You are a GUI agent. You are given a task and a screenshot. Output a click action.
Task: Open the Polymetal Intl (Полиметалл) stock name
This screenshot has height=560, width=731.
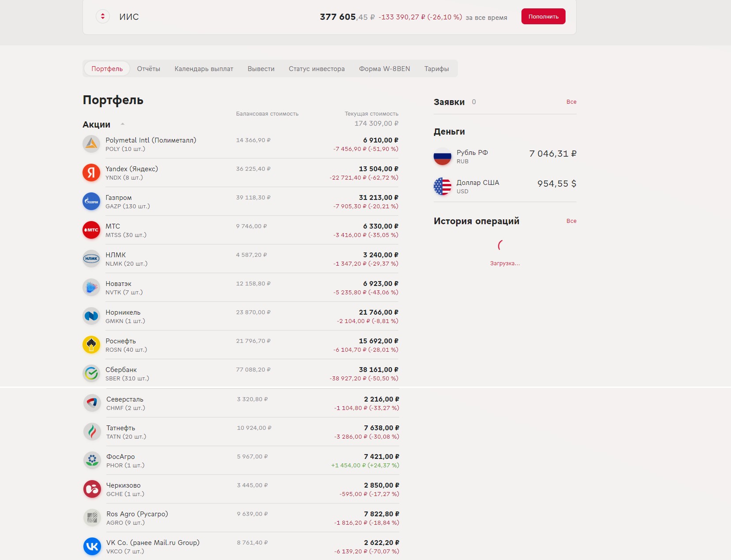coord(151,140)
